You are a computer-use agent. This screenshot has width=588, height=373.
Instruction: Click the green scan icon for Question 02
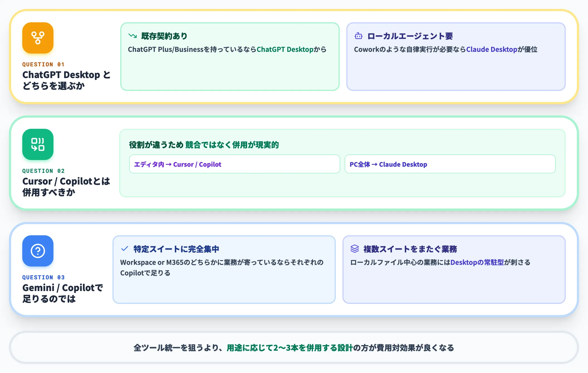38,144
